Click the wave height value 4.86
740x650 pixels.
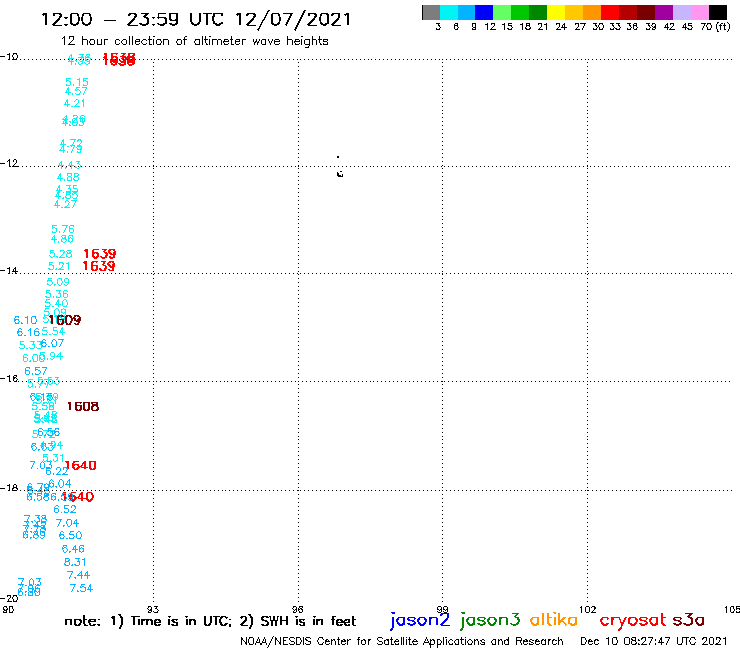tap(62, 239)
